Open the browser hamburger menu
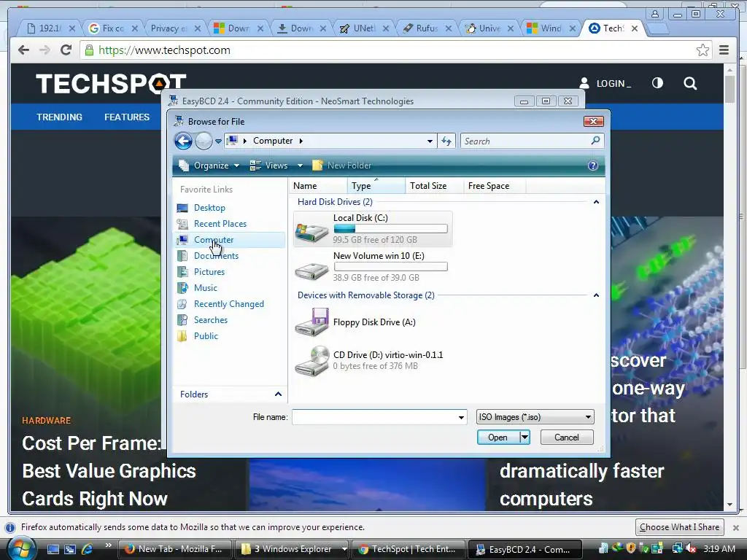Image resolution: width=747 pixels, height=560 pixels. [724, 50]
